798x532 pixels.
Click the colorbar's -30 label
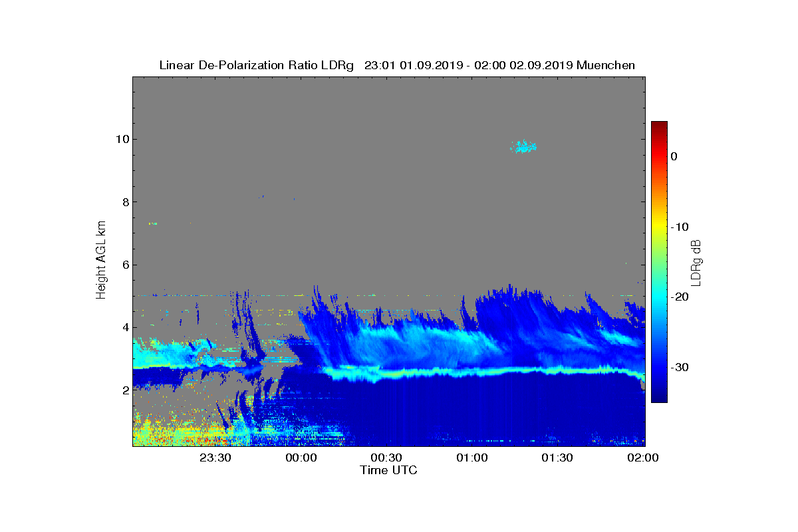678,368
